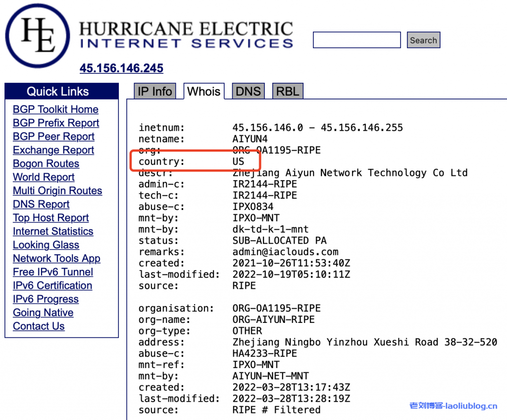Image resolution: width=507 pixels, height=420 pixels.
Task: Open the 45.156.146.245 IP address link
Action: point(121,68)
